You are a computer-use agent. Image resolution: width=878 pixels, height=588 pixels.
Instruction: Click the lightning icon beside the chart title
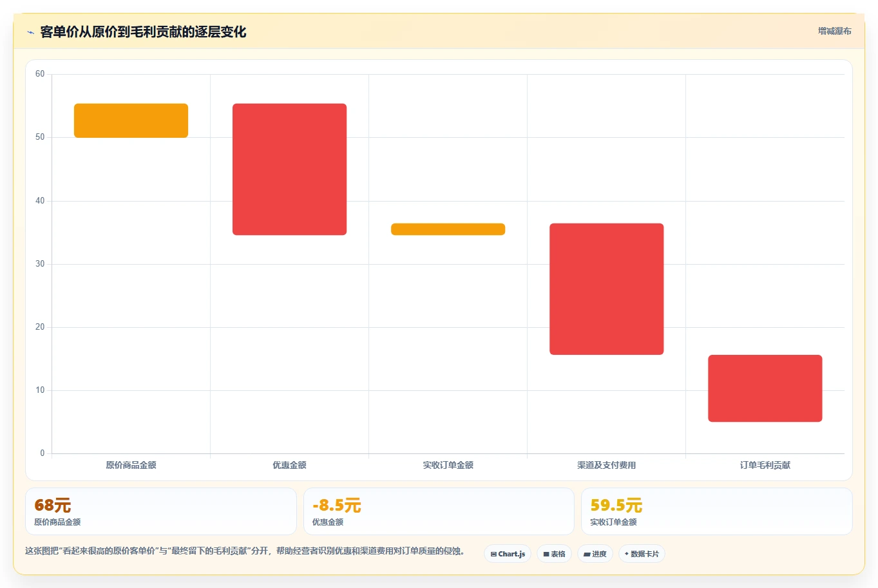click(x=30, y=32)
